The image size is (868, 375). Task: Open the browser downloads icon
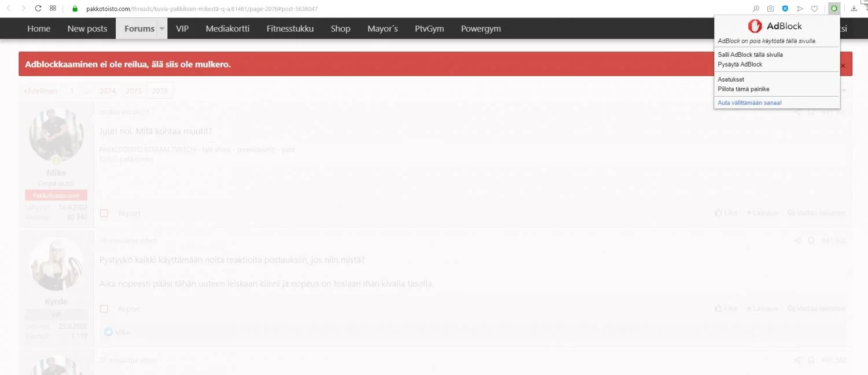(854, 9)
